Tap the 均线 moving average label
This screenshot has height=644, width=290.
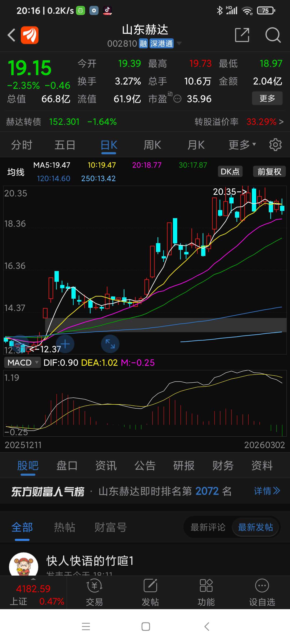[16, 172]
